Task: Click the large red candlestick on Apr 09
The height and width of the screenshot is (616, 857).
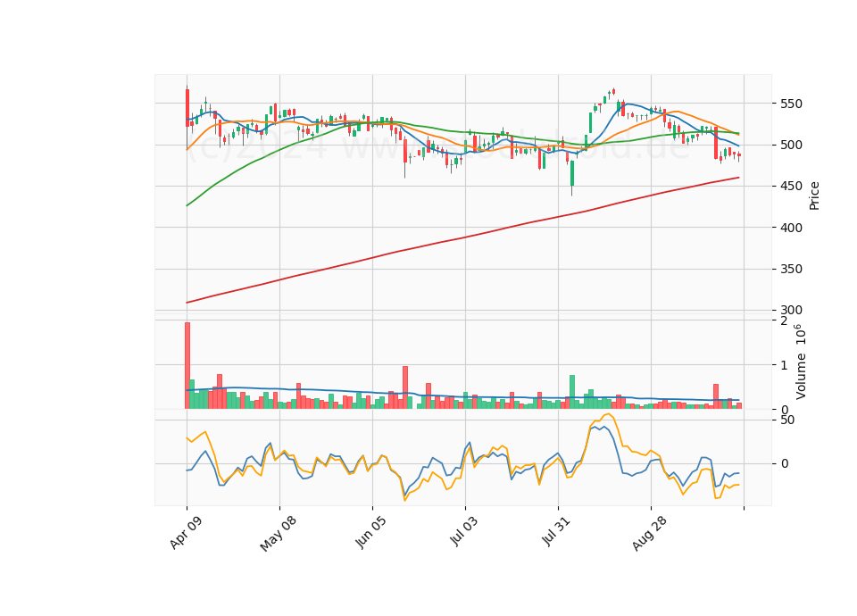Action: click(x=187, y=108)
